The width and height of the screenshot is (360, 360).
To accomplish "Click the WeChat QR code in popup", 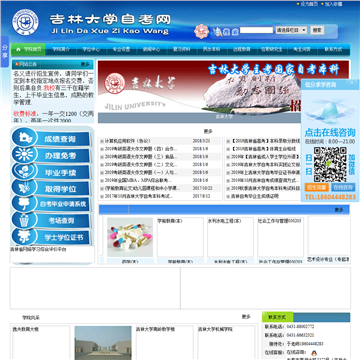I will click(330, 164).
